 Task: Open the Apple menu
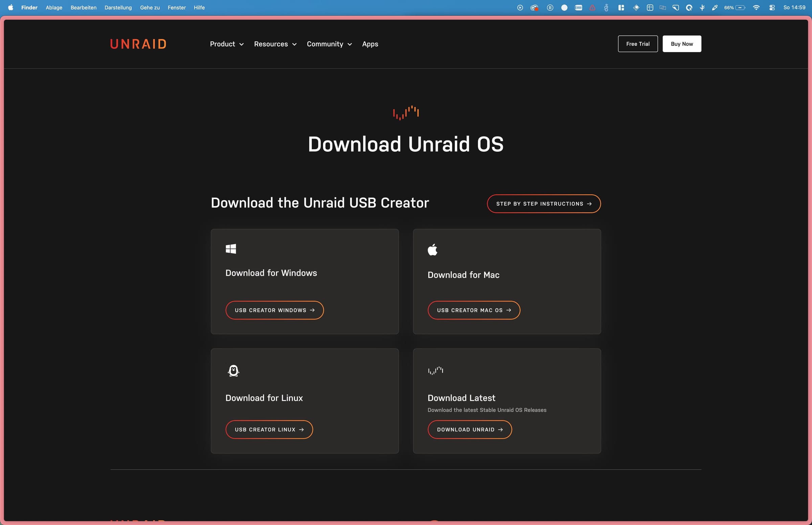[10, 7]
